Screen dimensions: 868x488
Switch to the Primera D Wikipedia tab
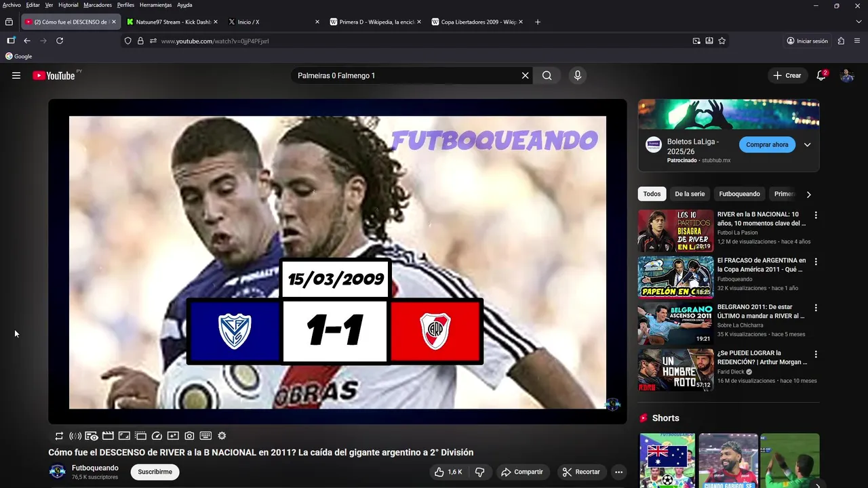click(375, 22)
